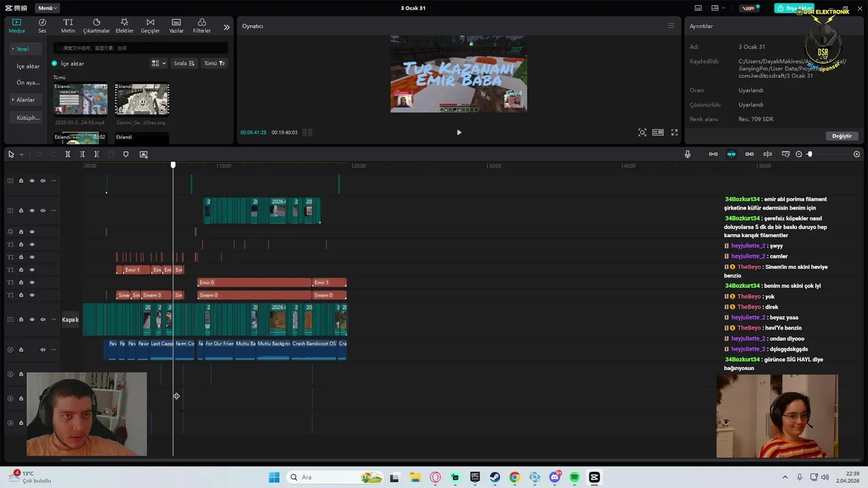Expand the selection tool dropdown arrow
Viewport: 868px width, 488px height.
click(21, 155)
